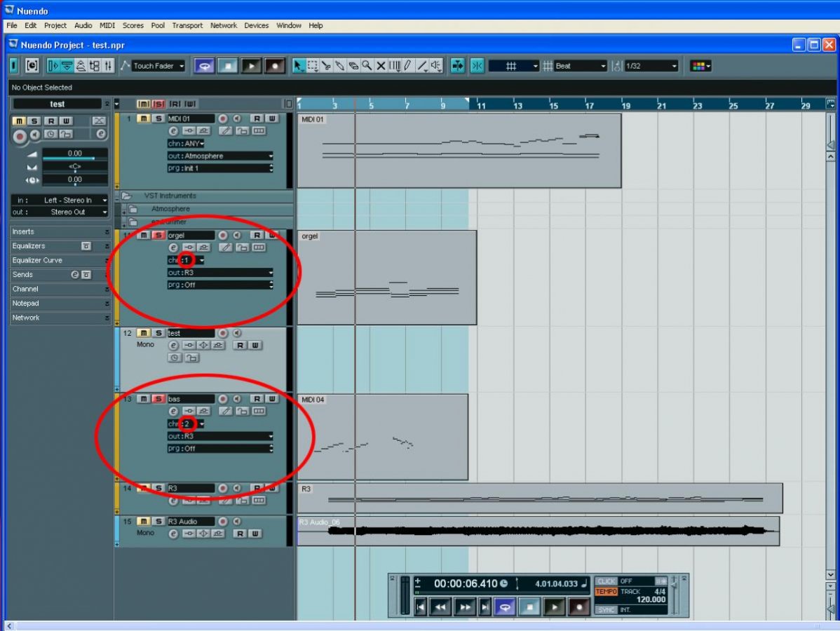Image resolution: width=840 pixels, height=631 pixels.
Task: Select the Glue tool
Action: point(339,66)
